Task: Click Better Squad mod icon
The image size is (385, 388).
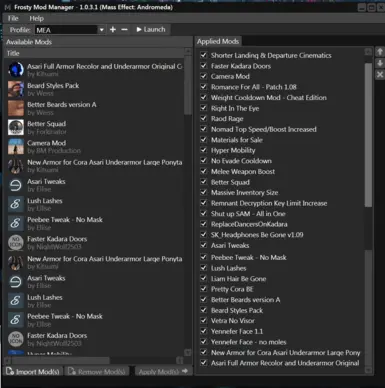Action: [x=16, y=127]
